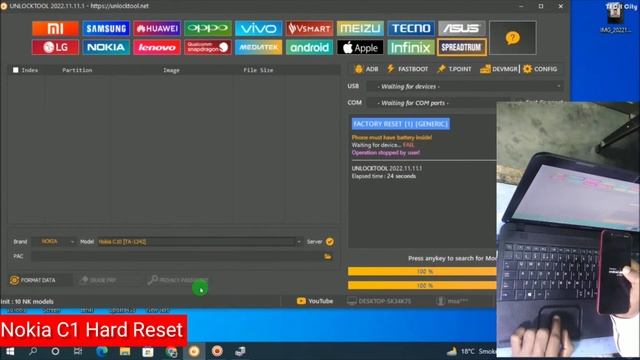This screenshot has height=360, width=640.
Task: Open the CONFIG tab
Action: click(540, 69)
